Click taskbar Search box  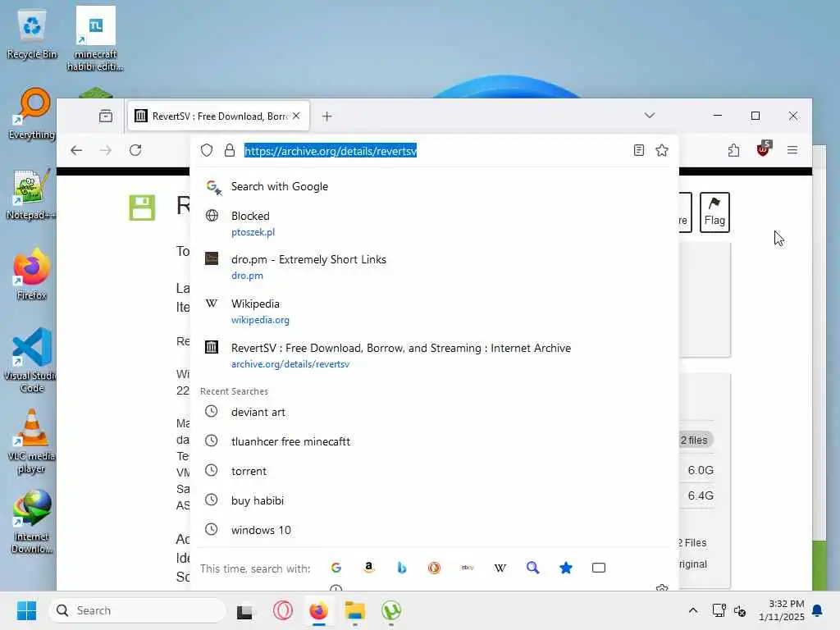[137, 610]
